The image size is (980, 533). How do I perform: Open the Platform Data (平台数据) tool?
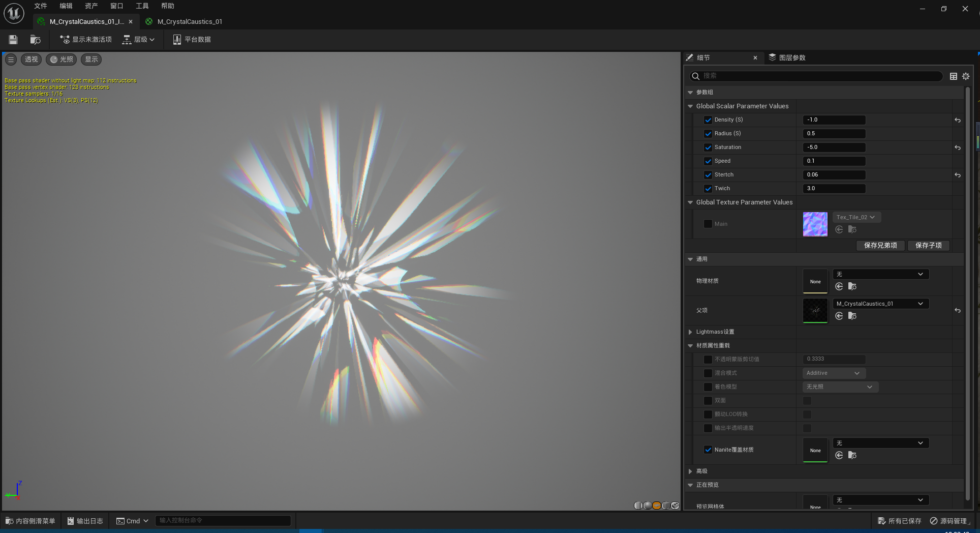point(192,40)
